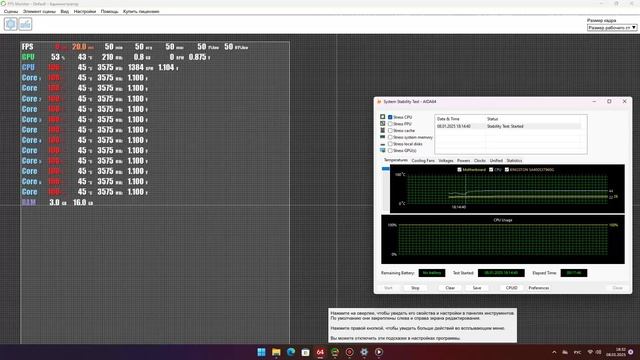Screen dimensions: 640x360
Task: Click the Date & Time column header
Action: [448, 119]
